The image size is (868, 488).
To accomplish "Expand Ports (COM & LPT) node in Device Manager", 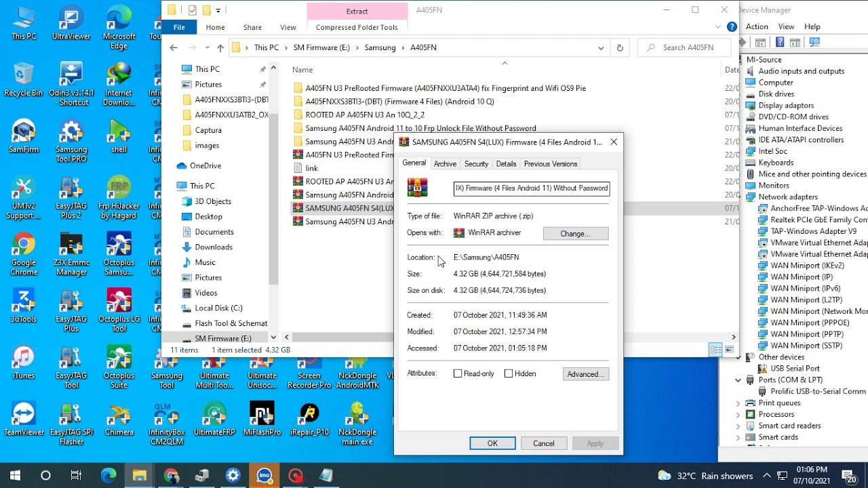I will 738,380.
